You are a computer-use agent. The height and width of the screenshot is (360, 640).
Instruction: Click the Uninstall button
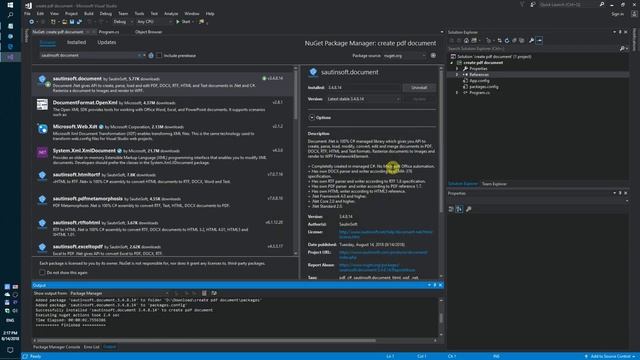(x=419, y=88)
